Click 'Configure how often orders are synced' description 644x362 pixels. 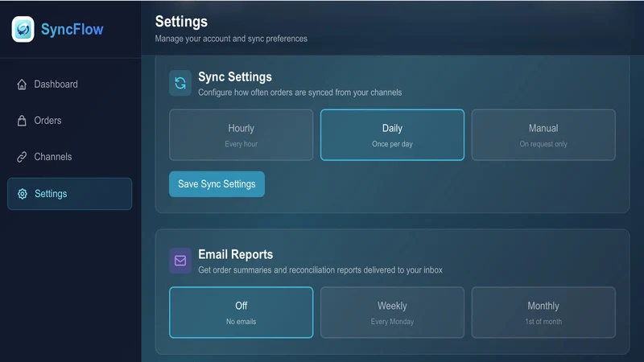tap(299, 93)
